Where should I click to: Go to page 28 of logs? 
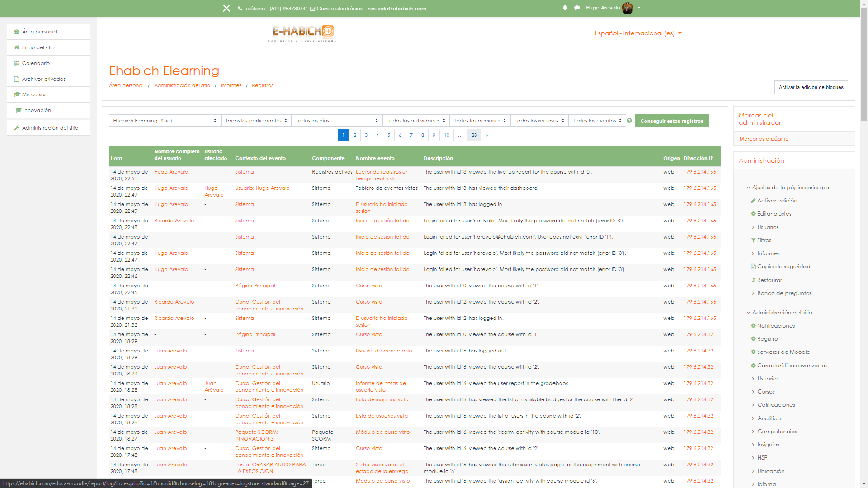(474, 135)
